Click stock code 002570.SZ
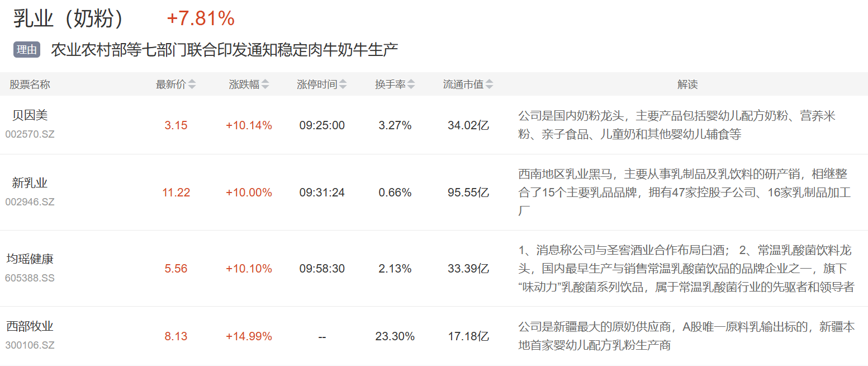 [x=30, y=134]
